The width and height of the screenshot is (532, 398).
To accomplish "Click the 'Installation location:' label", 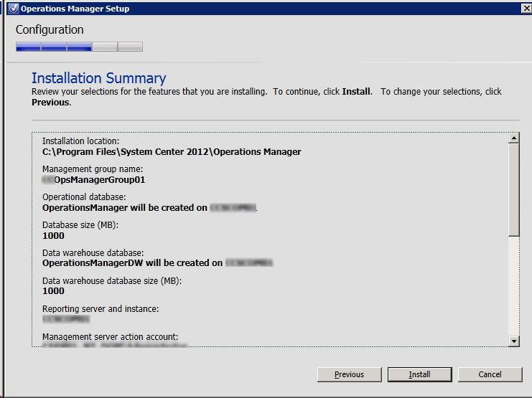I will [x=80, y=141].
